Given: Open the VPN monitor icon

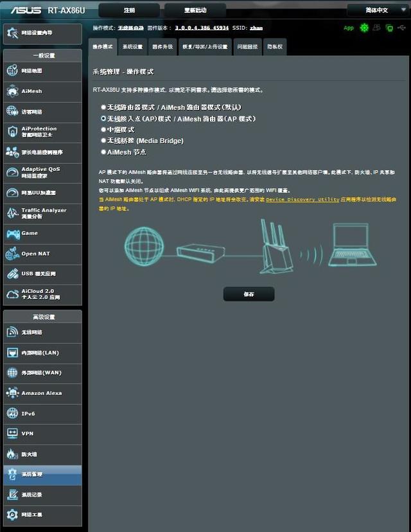Looking at the screenshot, I should tap(12, 433).
